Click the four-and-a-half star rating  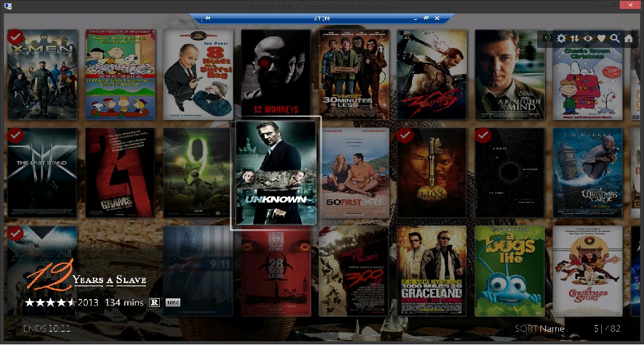pos(49,302)
